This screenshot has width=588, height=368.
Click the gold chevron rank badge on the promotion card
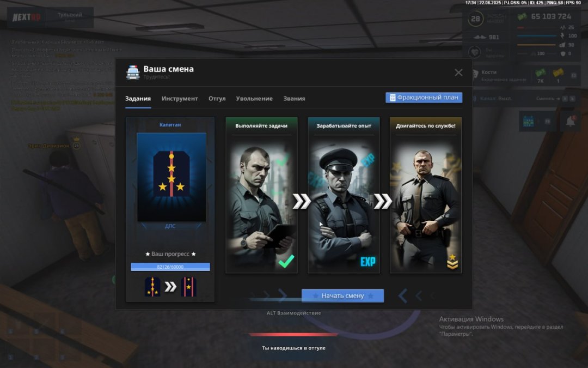click(x=452, y=262)
